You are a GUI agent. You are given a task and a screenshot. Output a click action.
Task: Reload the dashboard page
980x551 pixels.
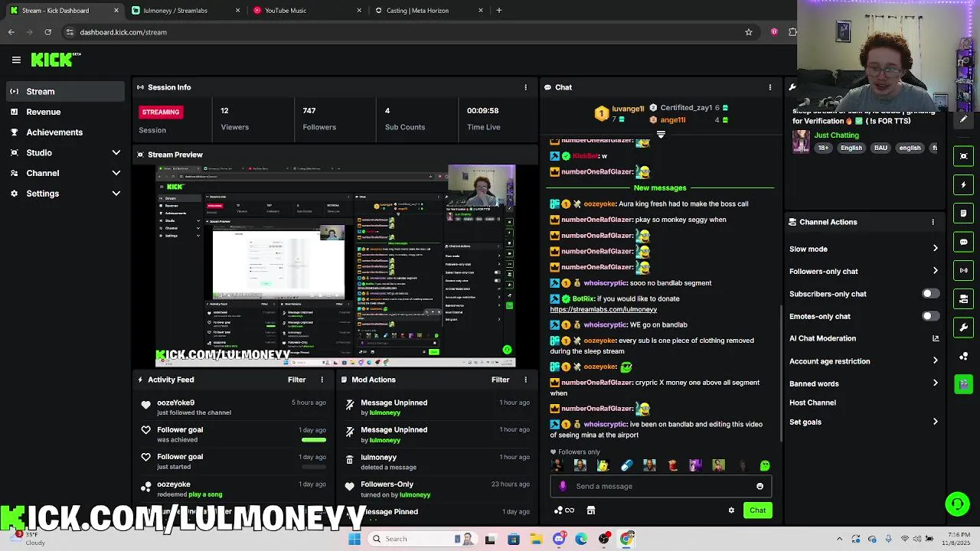click(x=47, y=32)
